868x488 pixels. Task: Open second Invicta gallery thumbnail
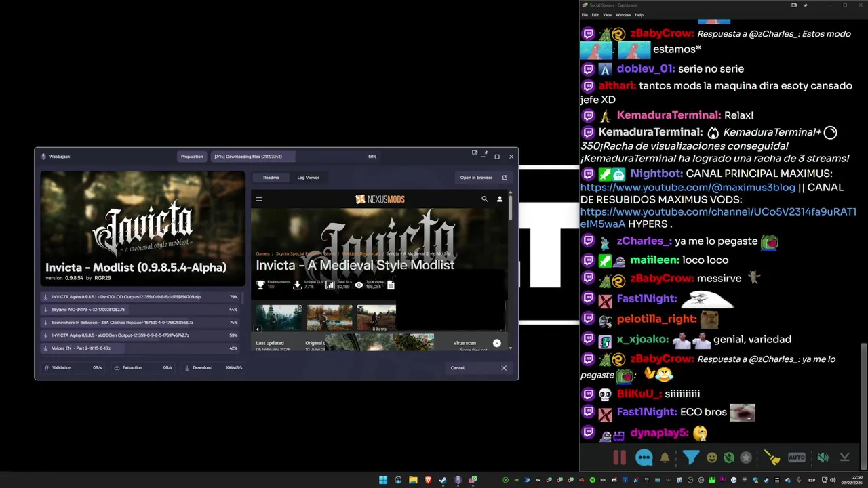[x=330, y=317]
